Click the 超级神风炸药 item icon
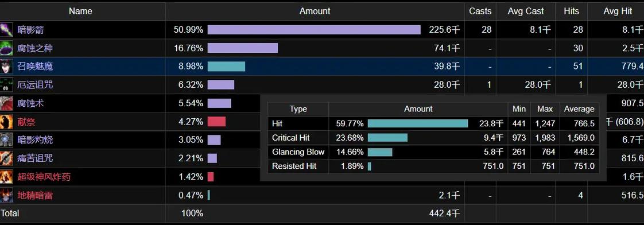This screenshot has height=225, width=644. point(6,177)
